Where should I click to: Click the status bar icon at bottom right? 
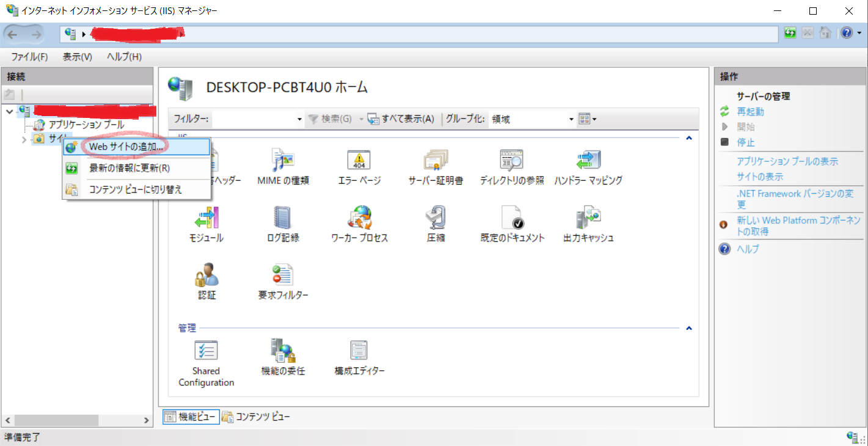tap(853, 436)
